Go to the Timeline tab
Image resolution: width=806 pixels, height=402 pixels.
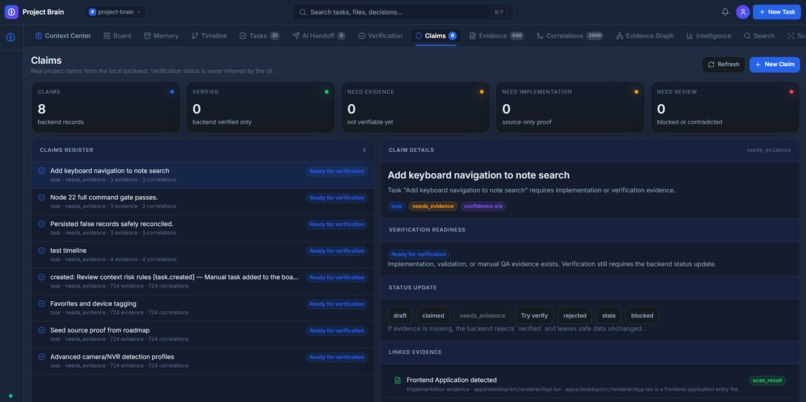[209, 36]
